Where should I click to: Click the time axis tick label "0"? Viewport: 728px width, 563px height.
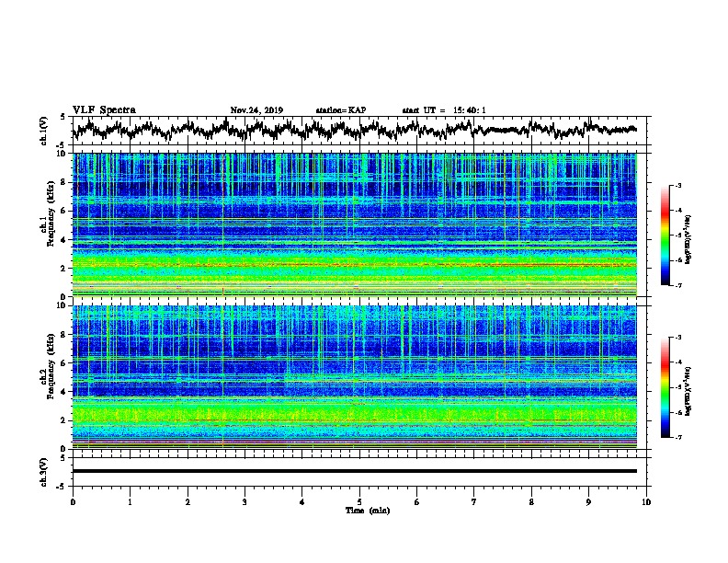(73, 502)
